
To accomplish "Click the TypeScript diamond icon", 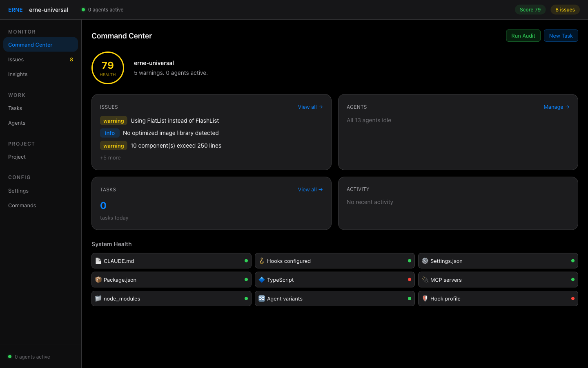I will tap(262, 280).
